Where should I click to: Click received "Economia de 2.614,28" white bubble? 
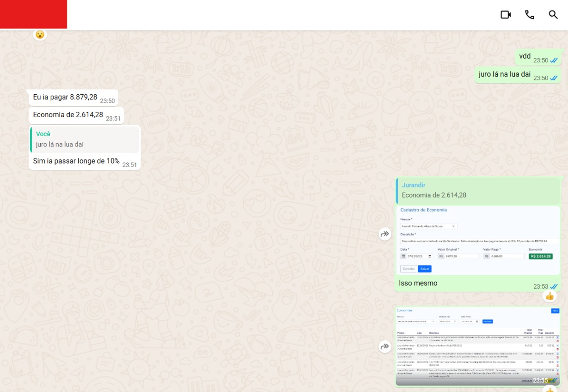tap(68, 115)
